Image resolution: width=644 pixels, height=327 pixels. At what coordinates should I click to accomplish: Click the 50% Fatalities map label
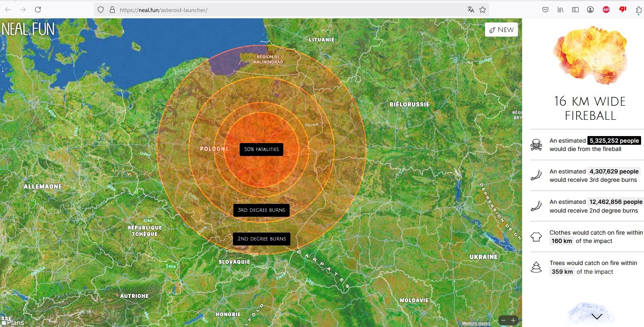coord(261,149)
